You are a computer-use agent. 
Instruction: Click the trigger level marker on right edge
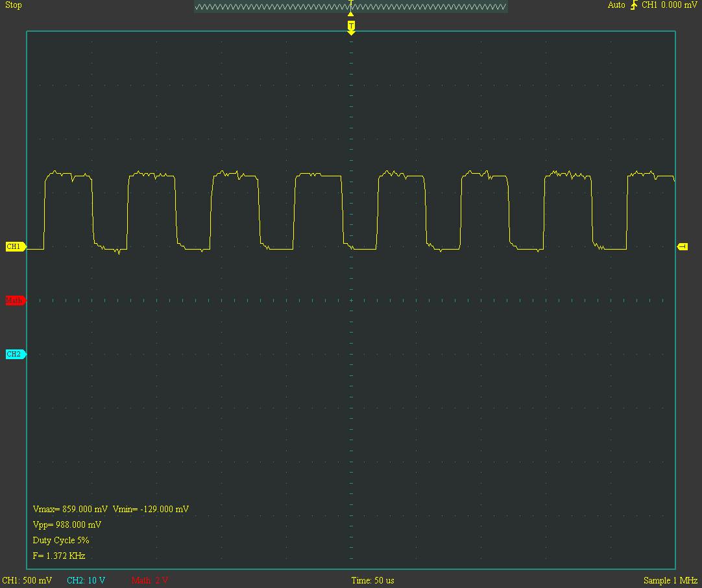tap(683, 246)
